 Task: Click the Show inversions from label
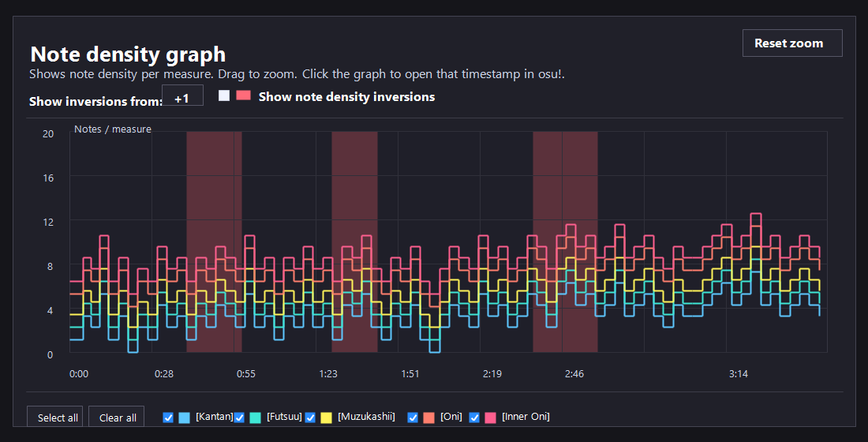[95, 101]
